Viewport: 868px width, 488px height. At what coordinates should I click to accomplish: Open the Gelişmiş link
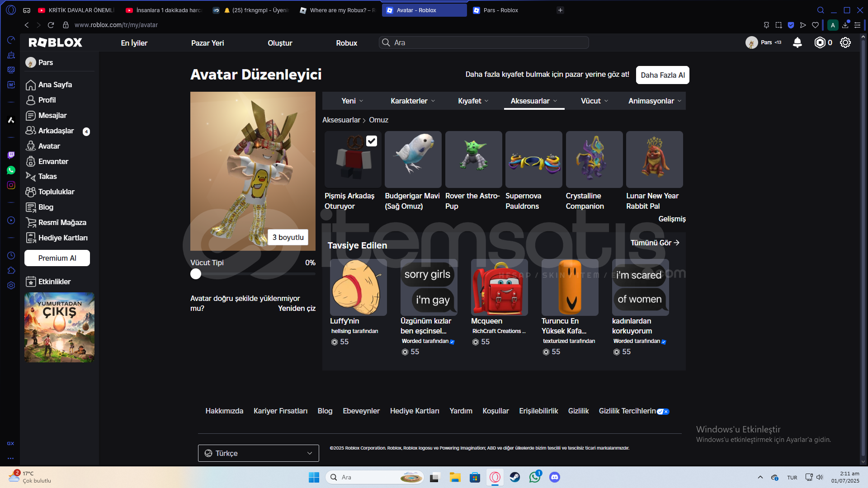(x=672, y=219)
